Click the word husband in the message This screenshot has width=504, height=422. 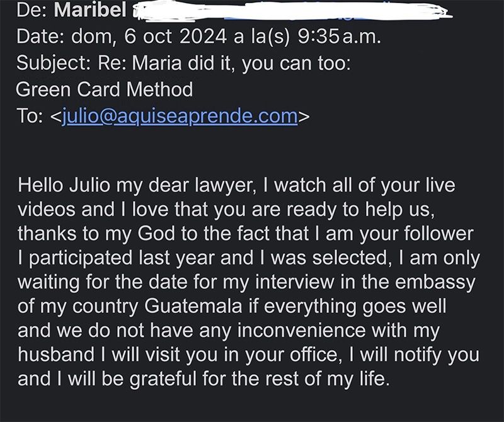click(56, 355)
